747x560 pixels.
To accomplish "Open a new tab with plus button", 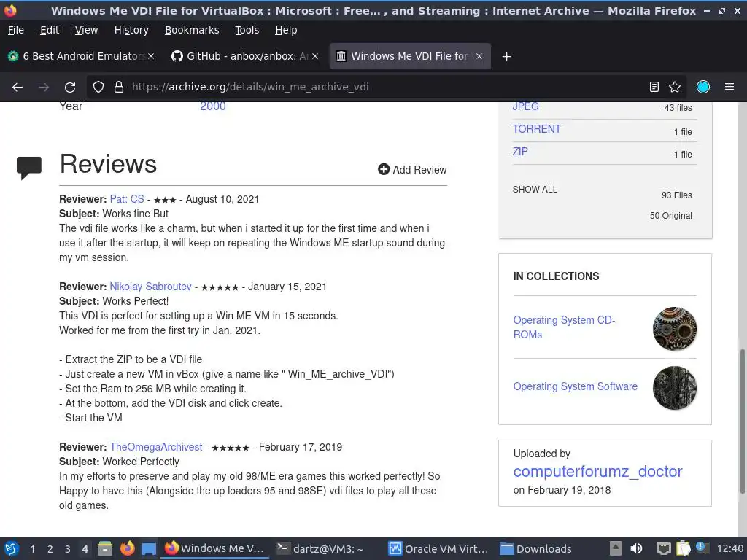I will coord(506,57).
